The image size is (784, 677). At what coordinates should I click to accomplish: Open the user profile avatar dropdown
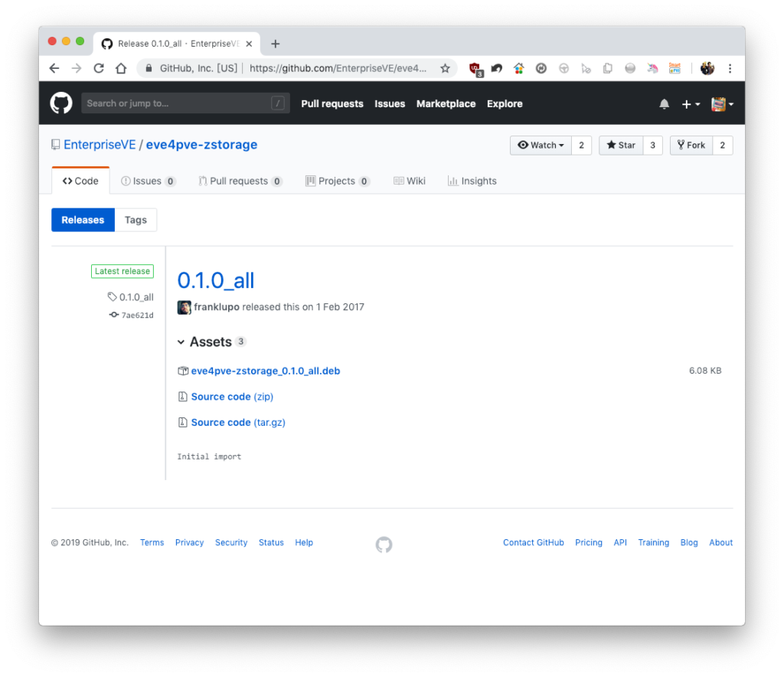722,104
